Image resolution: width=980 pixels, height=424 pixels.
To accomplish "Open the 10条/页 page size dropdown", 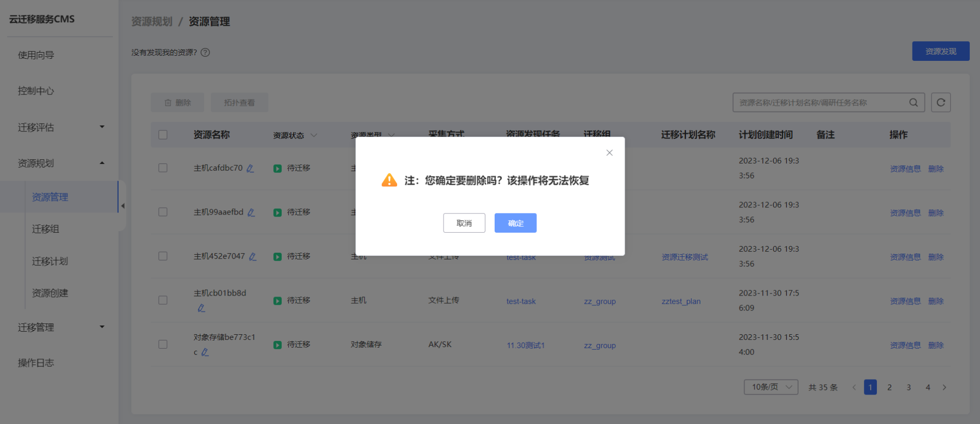I will pyautogui.click(x=771, y=387).
